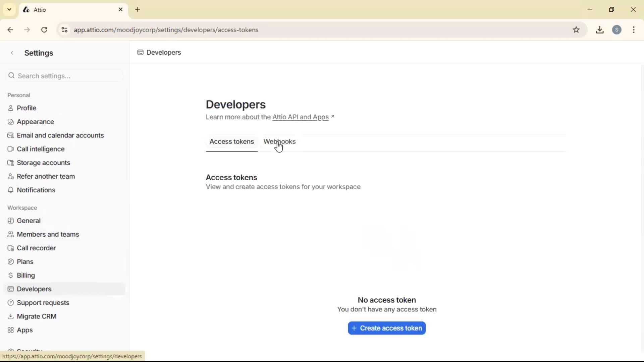Screen dimensions: 644x362
Task: Select the Appearance paintbrush icon
Action: pyautogui.click(x=10, y=121)
